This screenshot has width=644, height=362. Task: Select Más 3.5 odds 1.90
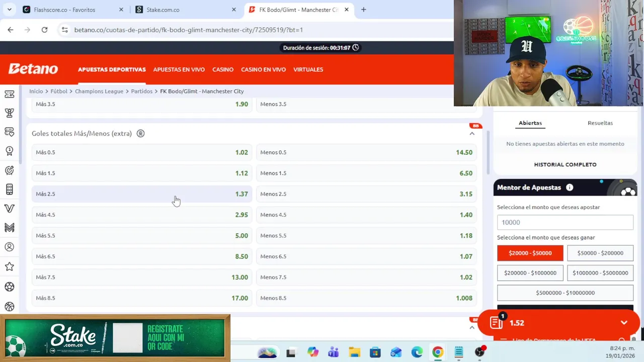(x=142, y=104)
